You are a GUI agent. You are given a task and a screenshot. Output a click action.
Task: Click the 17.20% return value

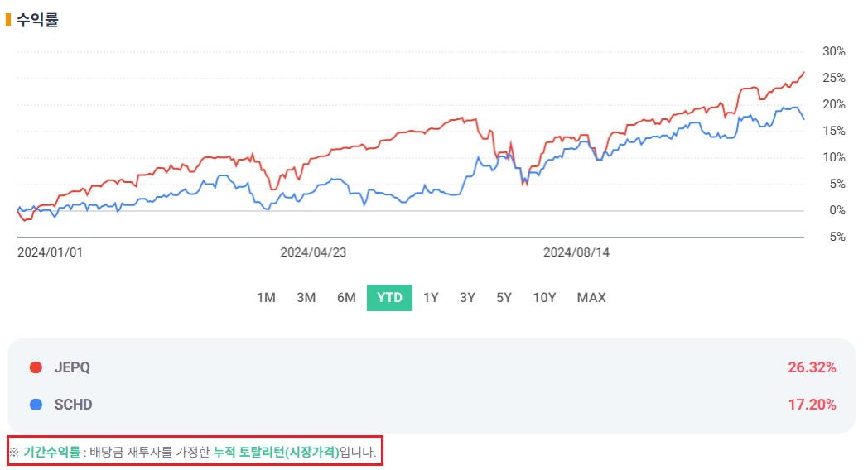coord(812,405)
